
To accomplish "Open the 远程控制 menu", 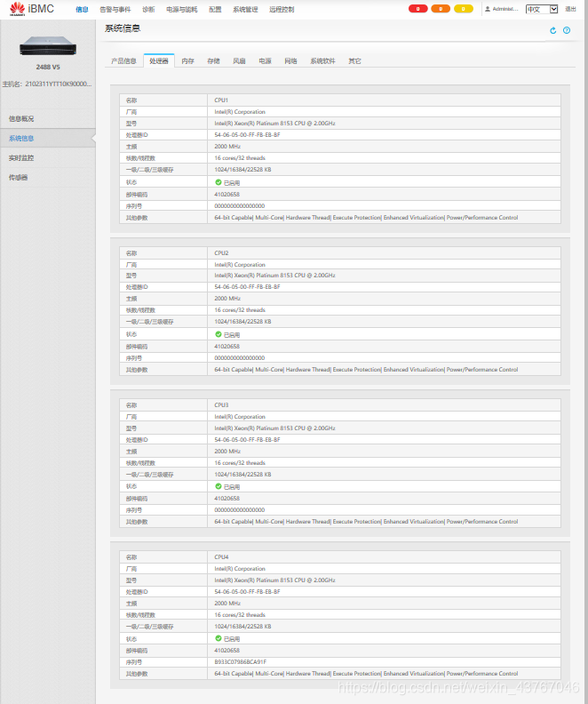I will tap(282, 10).
